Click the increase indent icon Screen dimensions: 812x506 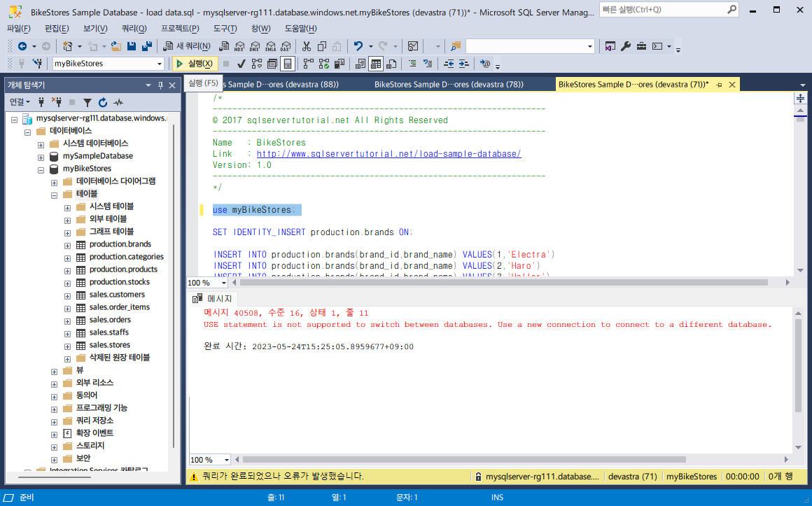pos(464,64)
